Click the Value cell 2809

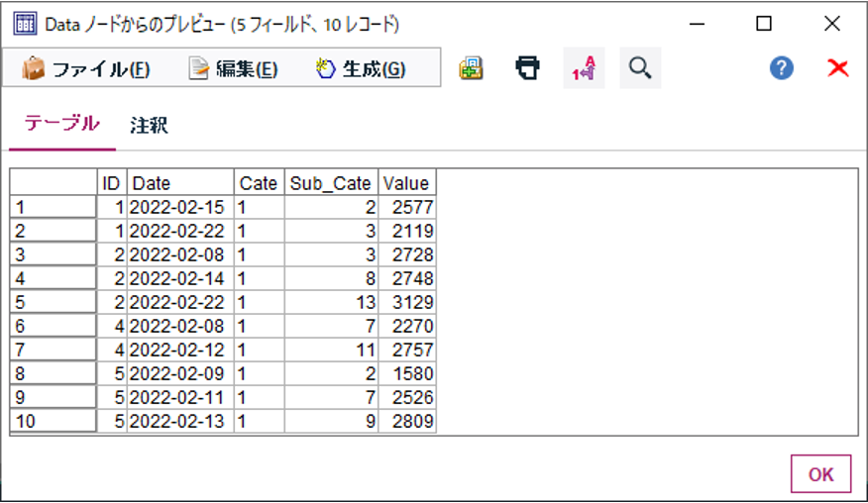407,421
